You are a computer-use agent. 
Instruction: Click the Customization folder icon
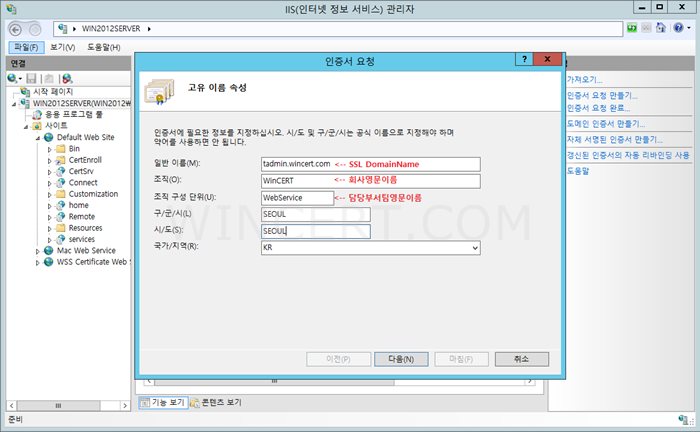(60, 194)
